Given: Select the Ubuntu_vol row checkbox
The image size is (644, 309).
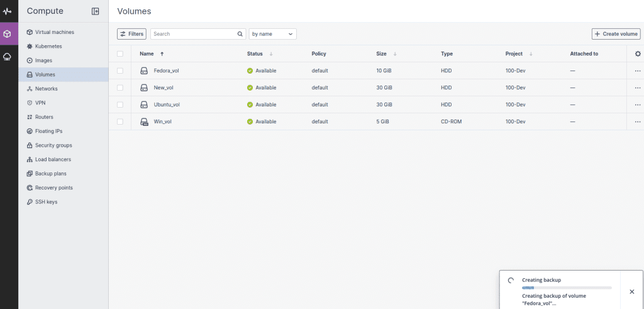Looking at the screenshot, I should click(x=120, y=104).
